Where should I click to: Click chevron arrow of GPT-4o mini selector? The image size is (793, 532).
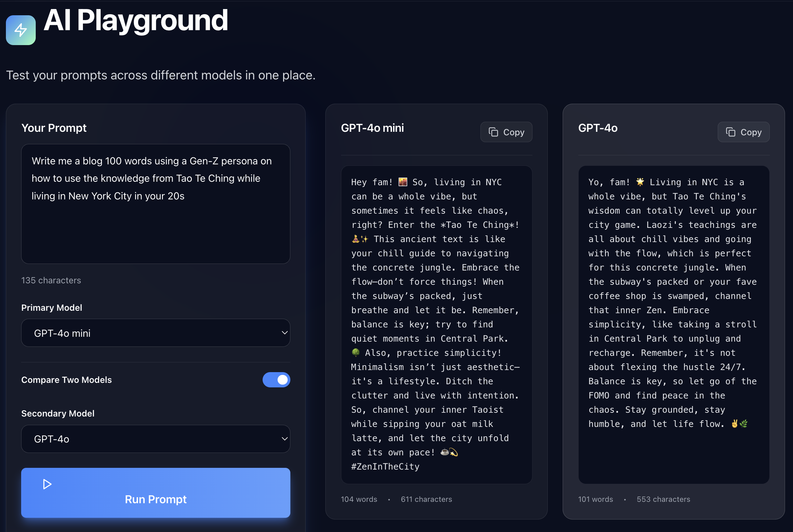click(284, 333)
